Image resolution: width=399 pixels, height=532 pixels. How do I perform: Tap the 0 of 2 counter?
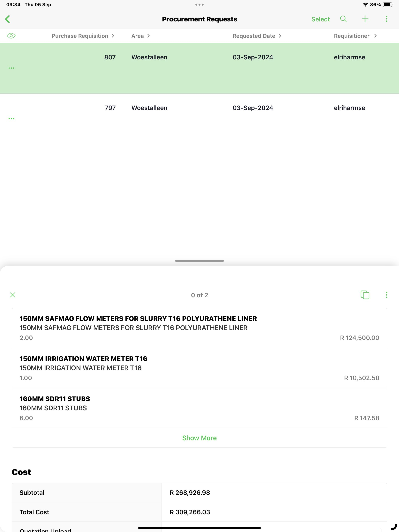199,295
